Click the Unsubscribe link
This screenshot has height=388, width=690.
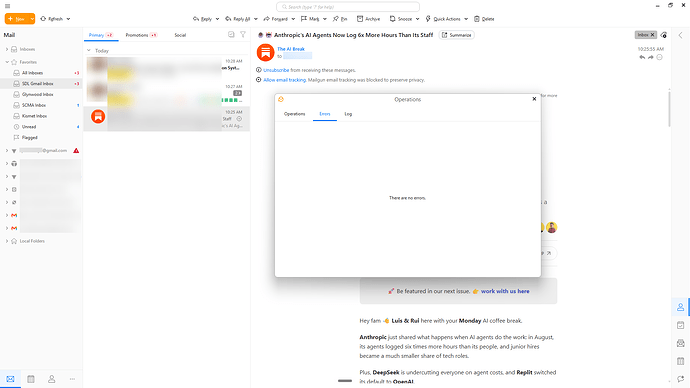pos(276,70)
